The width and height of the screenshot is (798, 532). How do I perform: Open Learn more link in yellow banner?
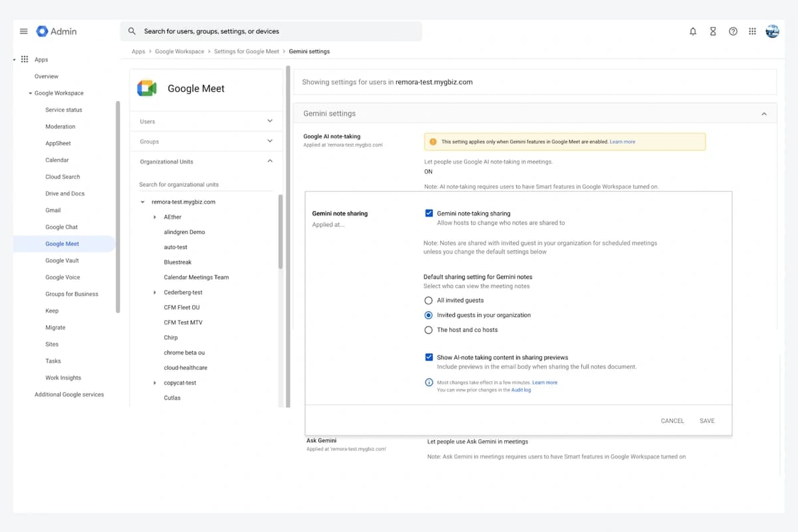(622, 142)
